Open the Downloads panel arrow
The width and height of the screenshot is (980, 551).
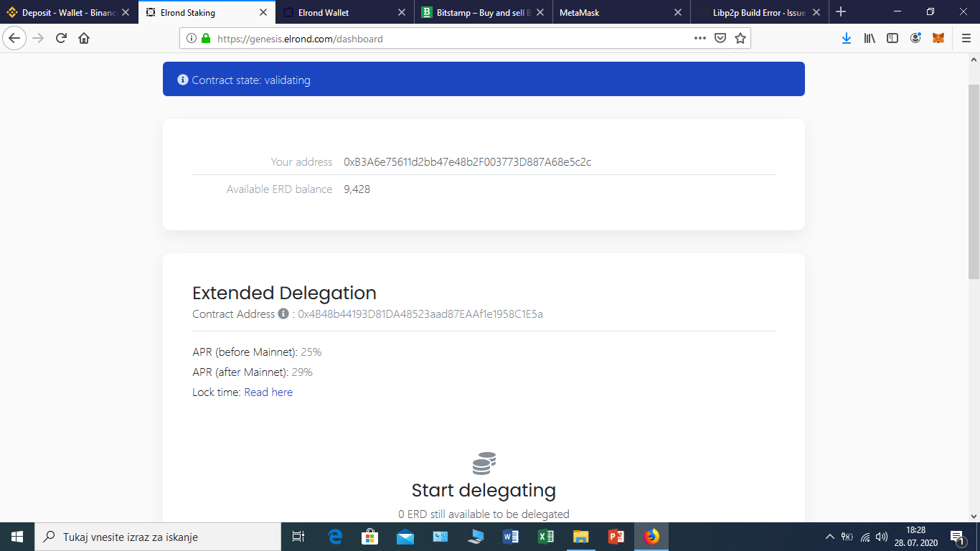click(847, 38)
